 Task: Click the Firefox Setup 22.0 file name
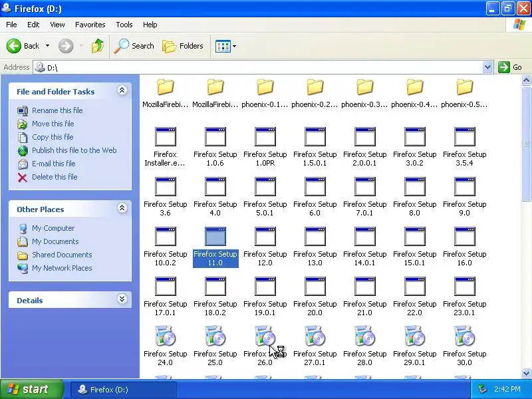(414, 308)
